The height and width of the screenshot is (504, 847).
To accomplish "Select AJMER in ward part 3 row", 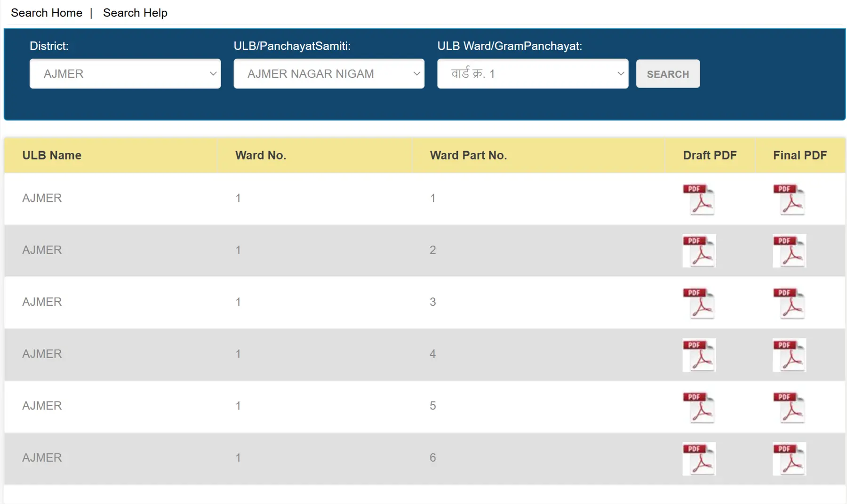I will point(42,302).
